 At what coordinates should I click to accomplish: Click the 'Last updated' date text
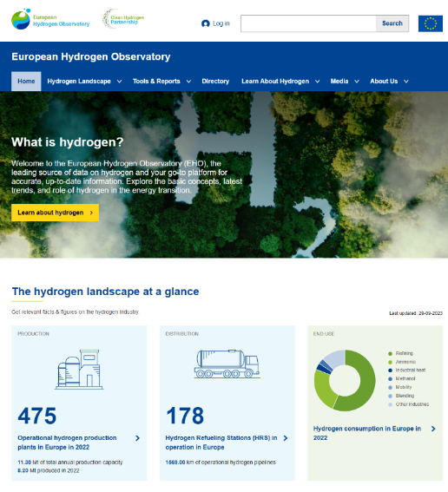coord(416,313)
